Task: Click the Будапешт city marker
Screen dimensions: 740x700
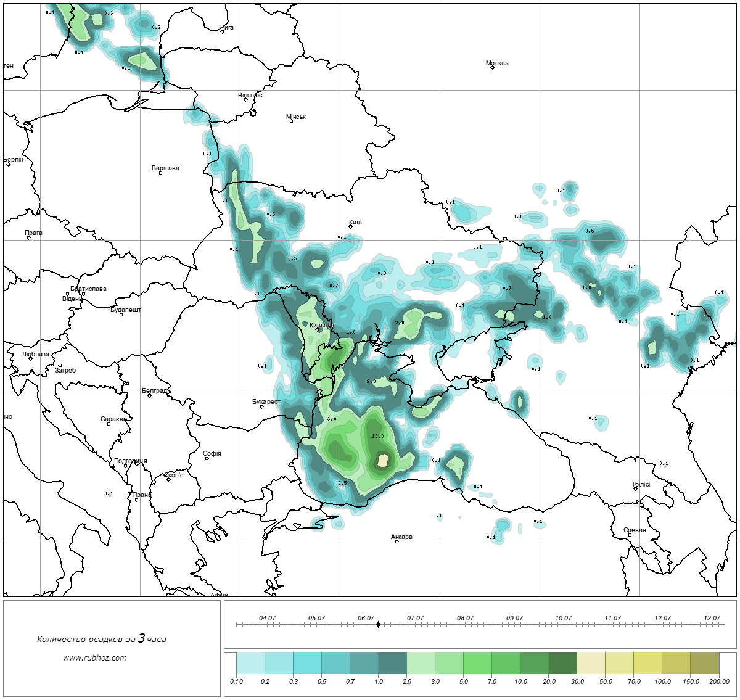Action: coord(121,315)
